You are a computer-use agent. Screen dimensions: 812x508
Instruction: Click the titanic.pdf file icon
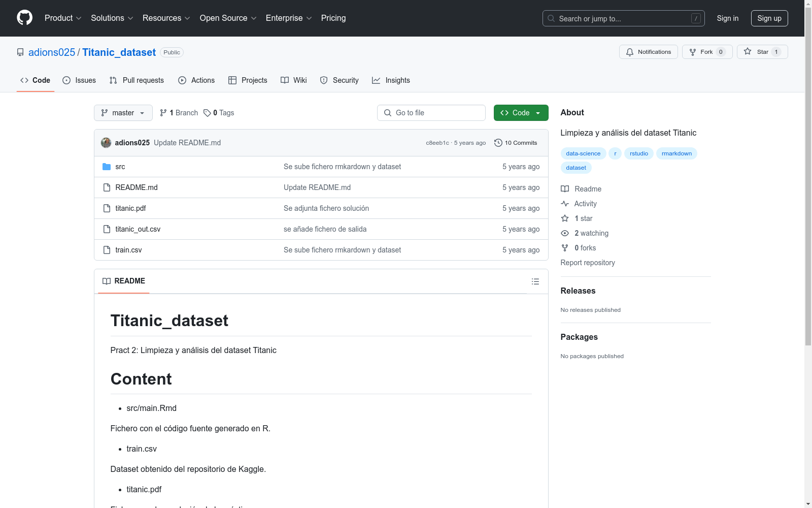(x=107, y=208)
